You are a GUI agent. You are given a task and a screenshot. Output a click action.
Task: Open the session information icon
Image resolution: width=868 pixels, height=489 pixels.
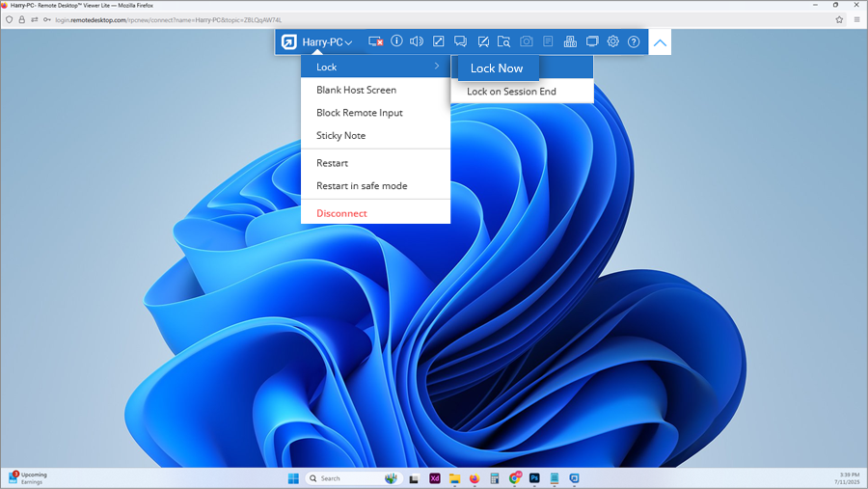[x=396, y=41]
